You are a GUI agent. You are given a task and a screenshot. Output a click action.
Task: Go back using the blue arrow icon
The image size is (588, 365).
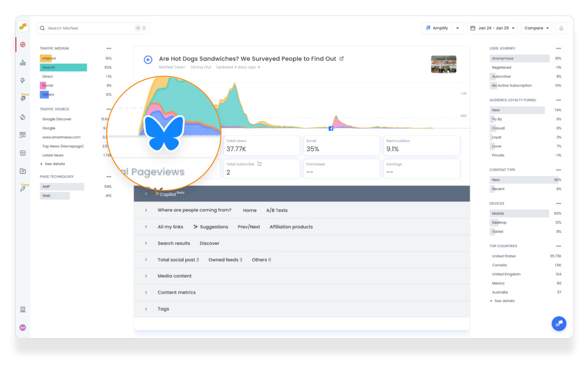click(x=148, y=60)
